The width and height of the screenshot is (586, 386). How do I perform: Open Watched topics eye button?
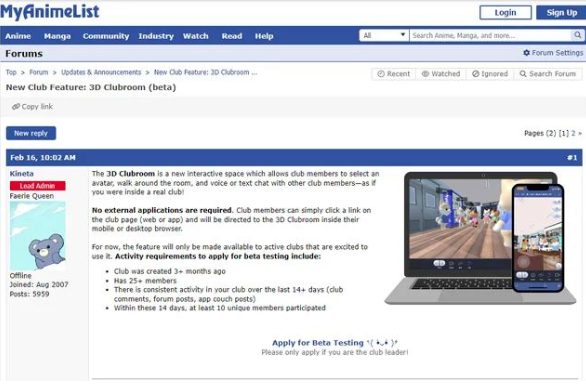pos(441,74)
